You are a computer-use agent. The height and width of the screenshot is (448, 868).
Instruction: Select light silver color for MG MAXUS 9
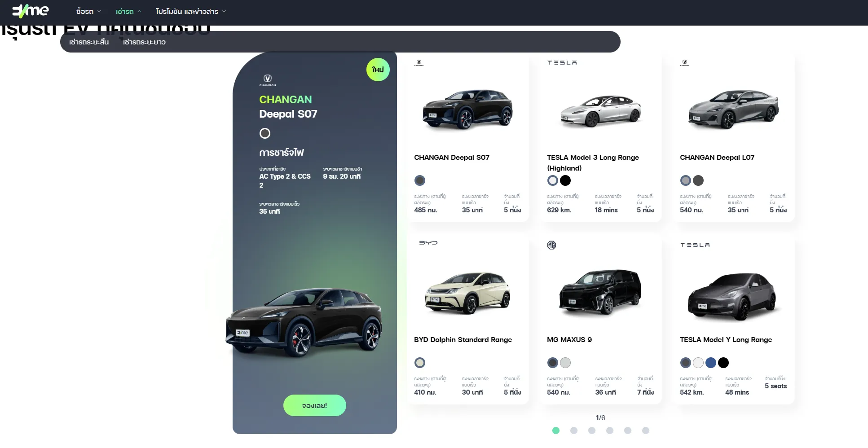coord(565,363)
